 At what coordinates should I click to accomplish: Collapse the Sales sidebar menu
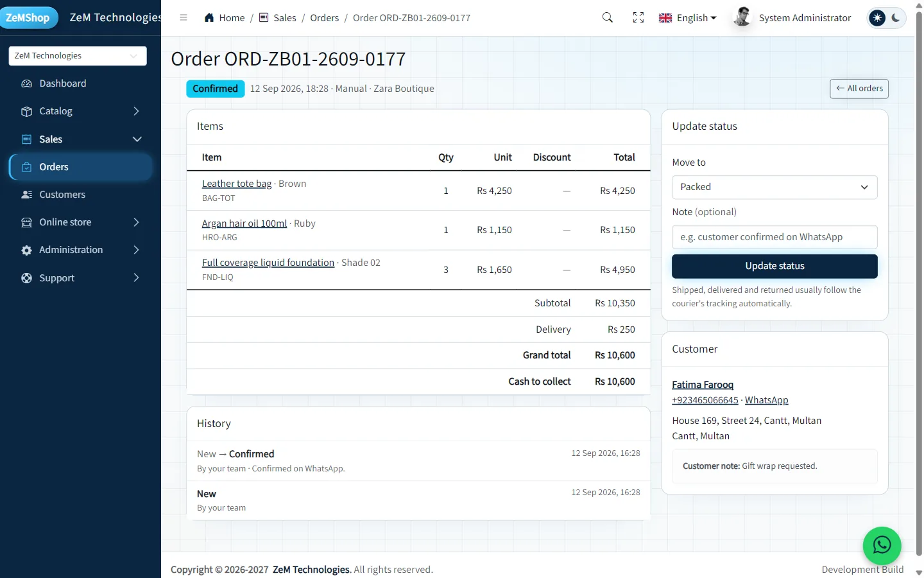point(80,139)
